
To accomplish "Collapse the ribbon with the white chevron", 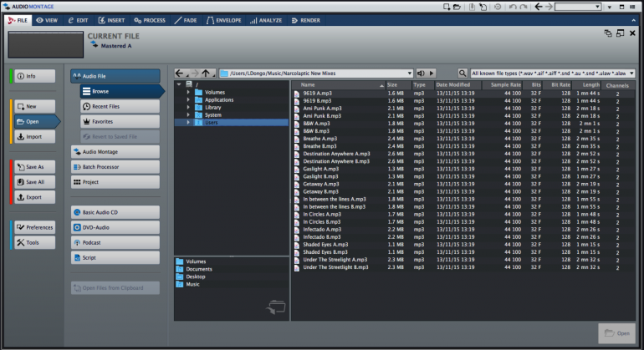I will pyautogui.click(x=633, y=20).
